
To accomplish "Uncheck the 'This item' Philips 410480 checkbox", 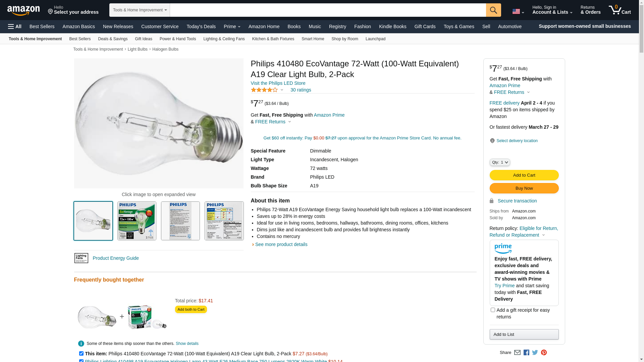I will [81, 353].
